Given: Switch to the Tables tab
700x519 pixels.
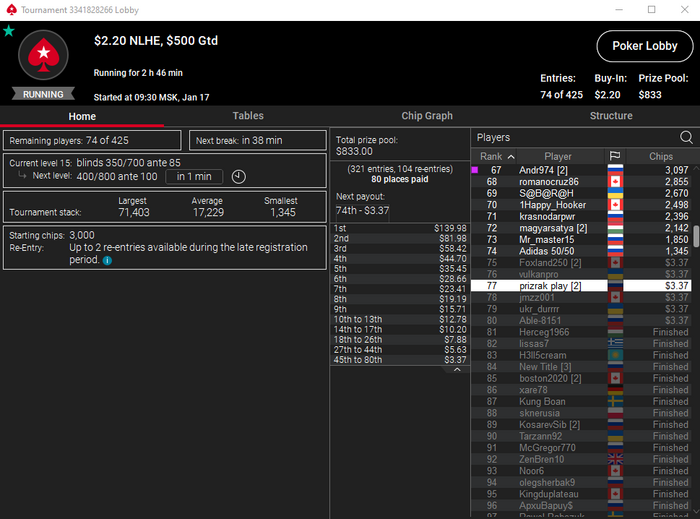Looking at the screenshot, I should [x=248, y=116].
